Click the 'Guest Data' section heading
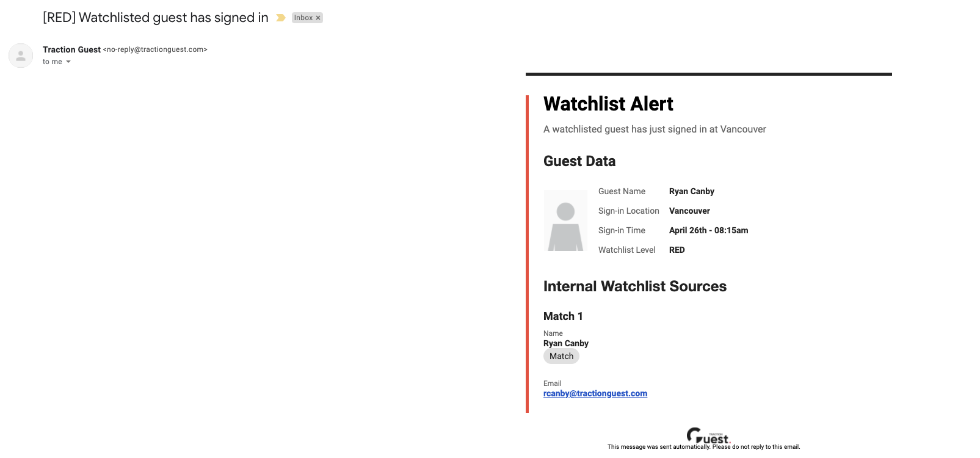Viewport: 980px width, 458px height. pos(579,161)
